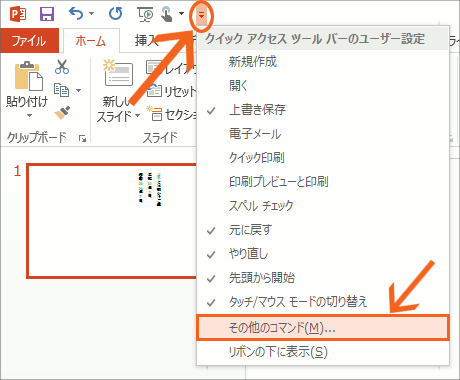Choose リボンの下に表示(S) option
Image resolution: width=460 pixels, height=380 pixels.
323,352
